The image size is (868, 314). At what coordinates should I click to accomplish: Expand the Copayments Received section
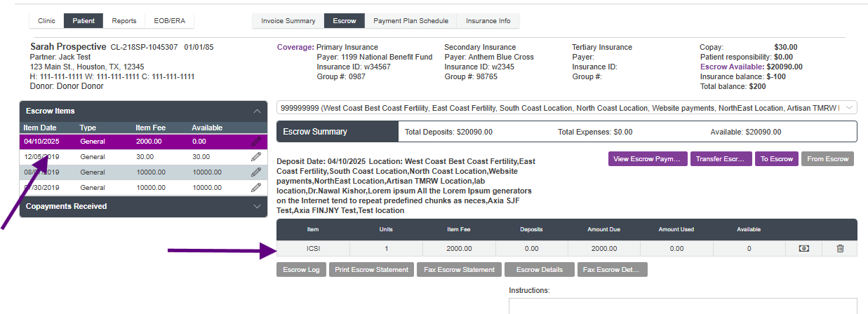pos(257,207)
